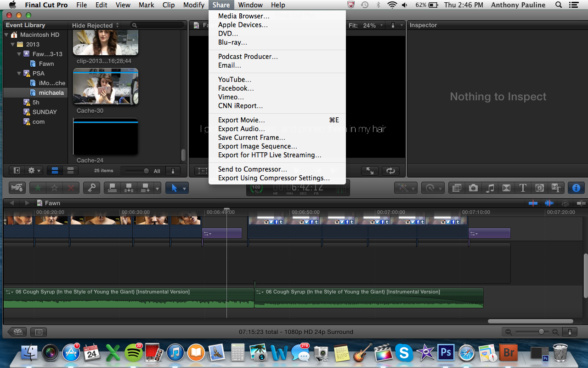Hide the Event Library sidebar
Viewport: 588px width, 368px height.
[17, 171]
